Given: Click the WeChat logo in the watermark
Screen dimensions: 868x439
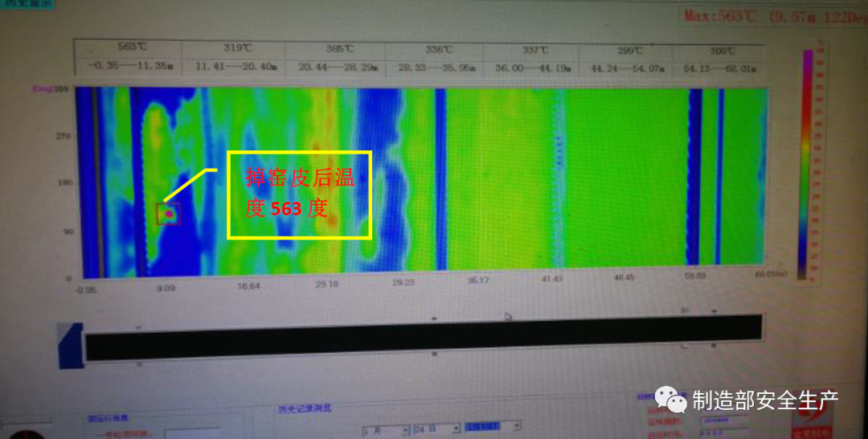Looking at the screenshot, I should pyautogui.click(x=670, y=399).
